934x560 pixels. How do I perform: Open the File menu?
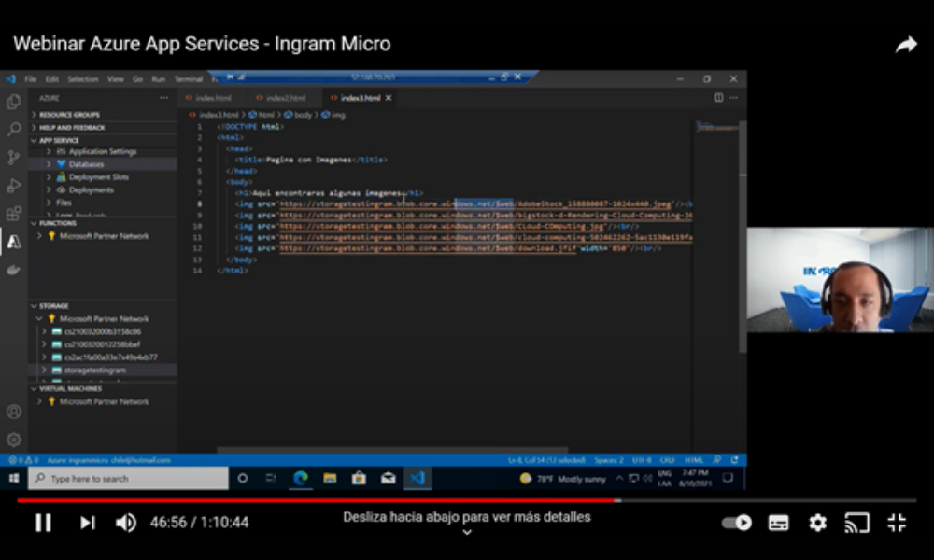point(31,79)
